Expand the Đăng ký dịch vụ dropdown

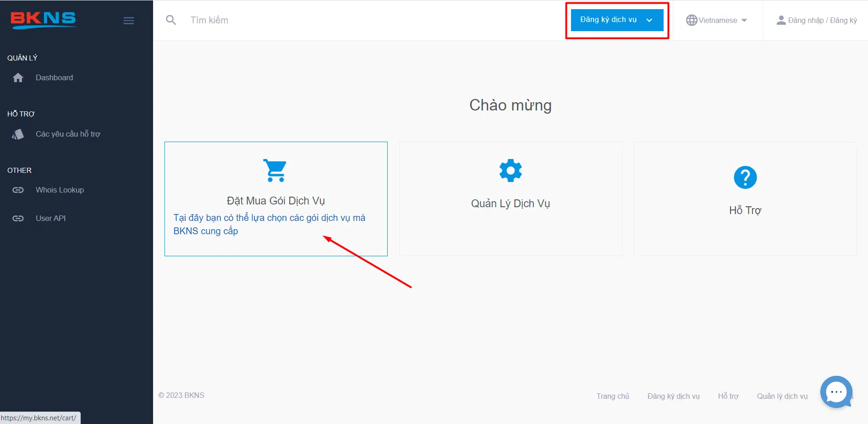click(x=617, y=20)
